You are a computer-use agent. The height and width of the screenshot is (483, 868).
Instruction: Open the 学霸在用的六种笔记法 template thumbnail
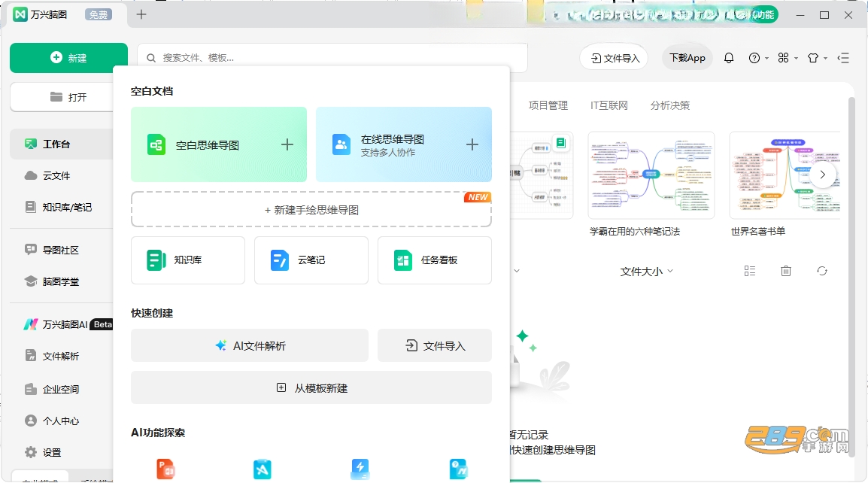tap(651, 175)
